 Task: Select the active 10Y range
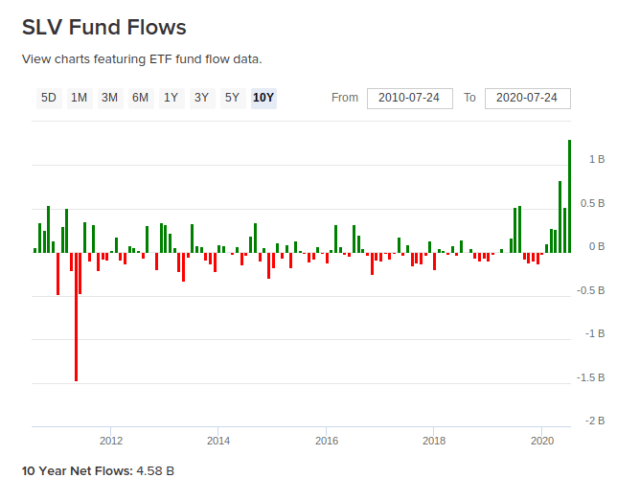[263, 98]
